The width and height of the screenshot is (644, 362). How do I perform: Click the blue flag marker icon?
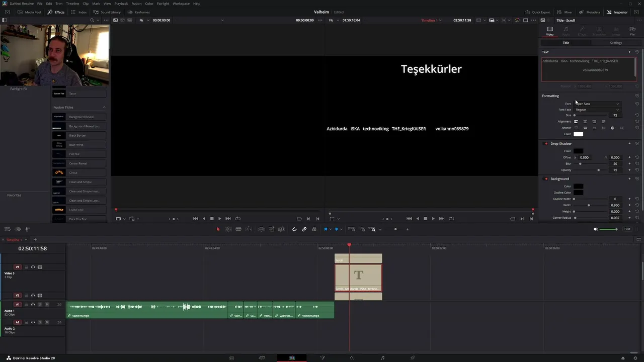point(325,229)
